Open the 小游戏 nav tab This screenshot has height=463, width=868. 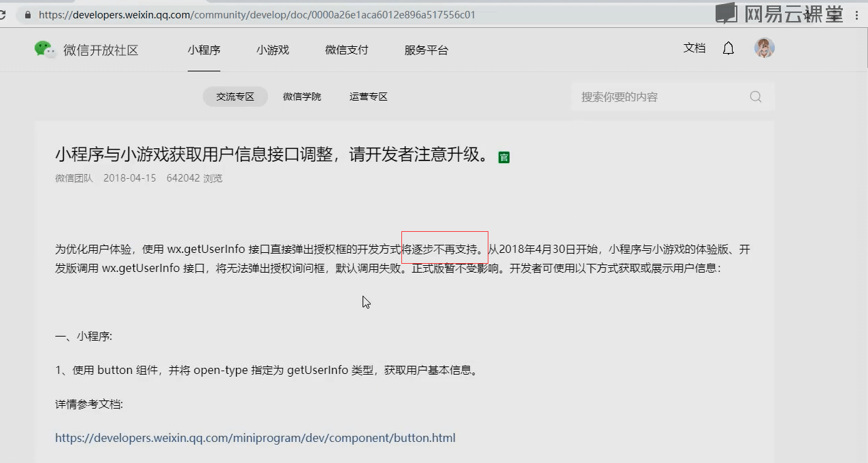(x=273, y=50)
